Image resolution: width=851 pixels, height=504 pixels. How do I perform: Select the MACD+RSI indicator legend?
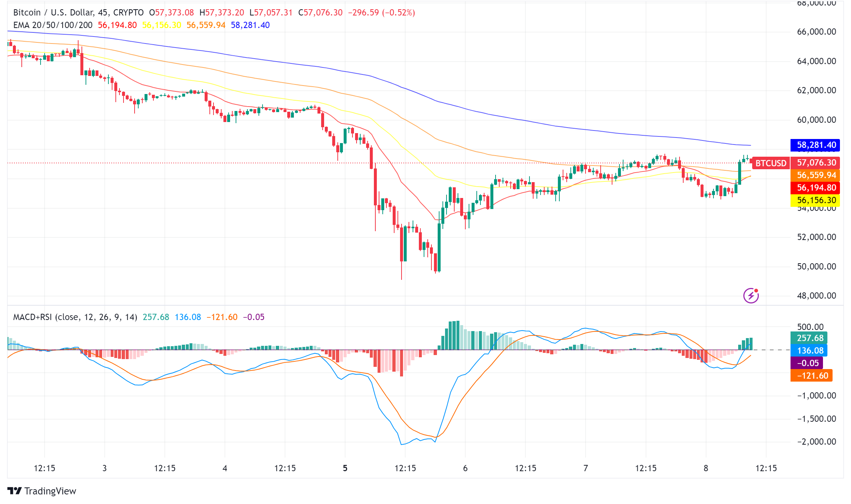[75, 317]
